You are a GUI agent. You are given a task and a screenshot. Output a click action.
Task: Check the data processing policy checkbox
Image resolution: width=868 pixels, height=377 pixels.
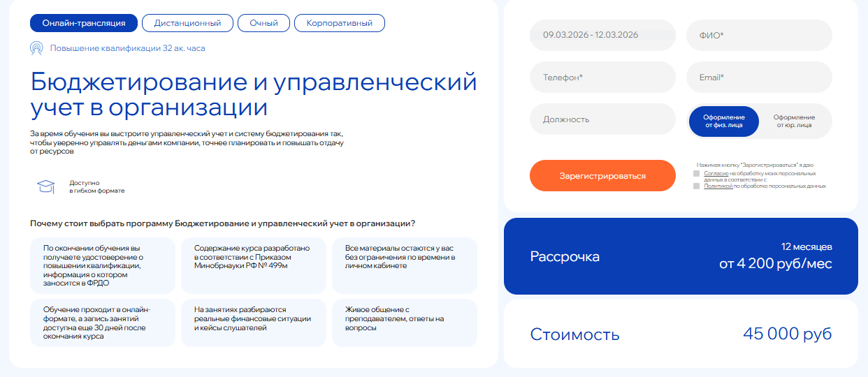[696, 186]
